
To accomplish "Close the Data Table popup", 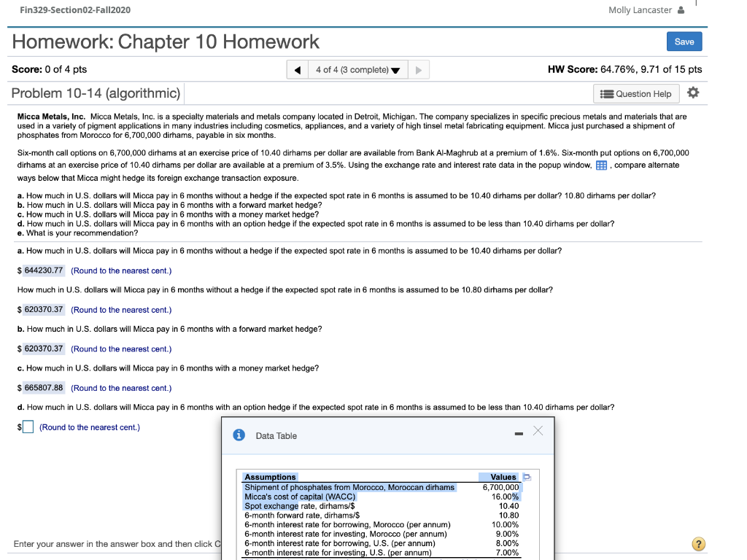I will (x=538, y=431).
